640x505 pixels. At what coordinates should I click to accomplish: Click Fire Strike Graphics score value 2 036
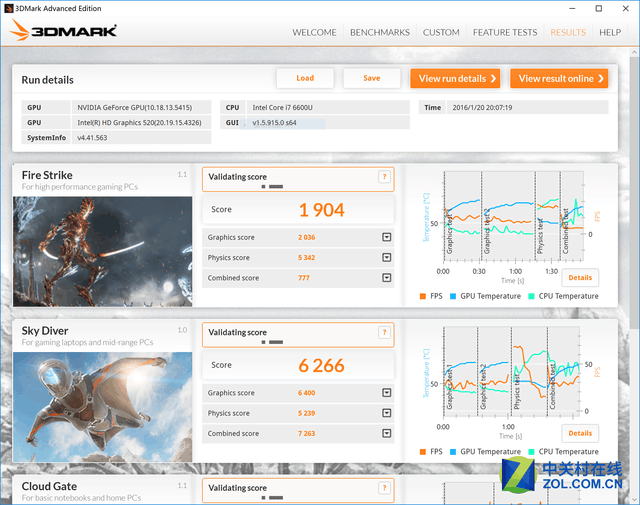tap(307, 237)
